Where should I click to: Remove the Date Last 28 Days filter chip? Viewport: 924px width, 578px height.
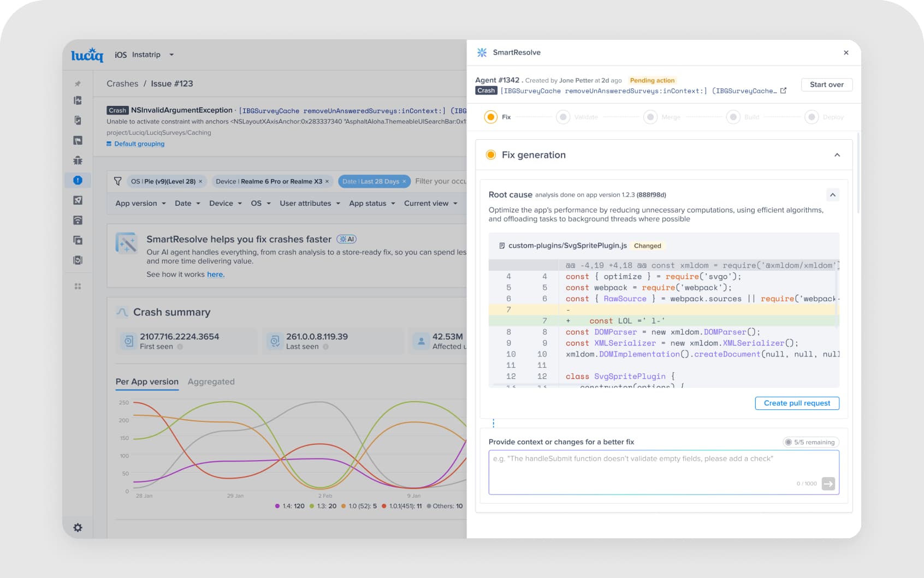[x=404, y=181]
